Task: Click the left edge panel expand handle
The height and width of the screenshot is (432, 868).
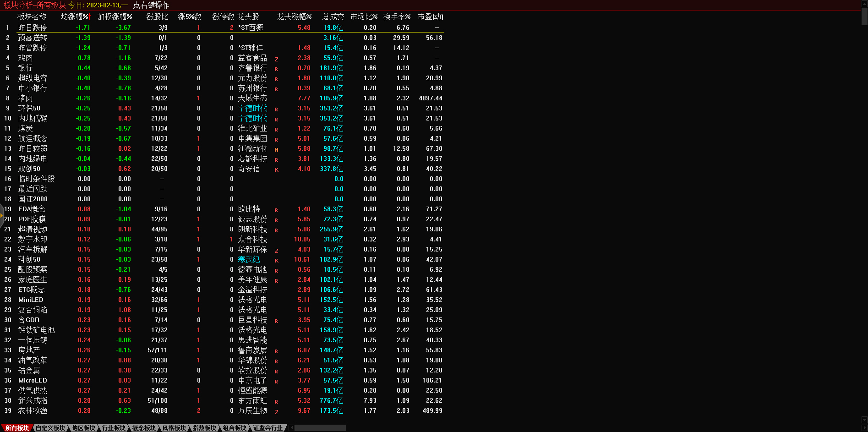Action: point(2,215)
